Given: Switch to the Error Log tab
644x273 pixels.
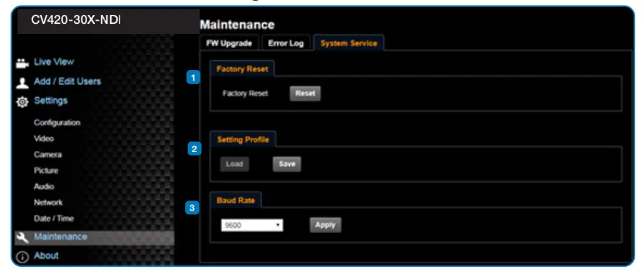Looking at the screenshot, I should [286, 43].
